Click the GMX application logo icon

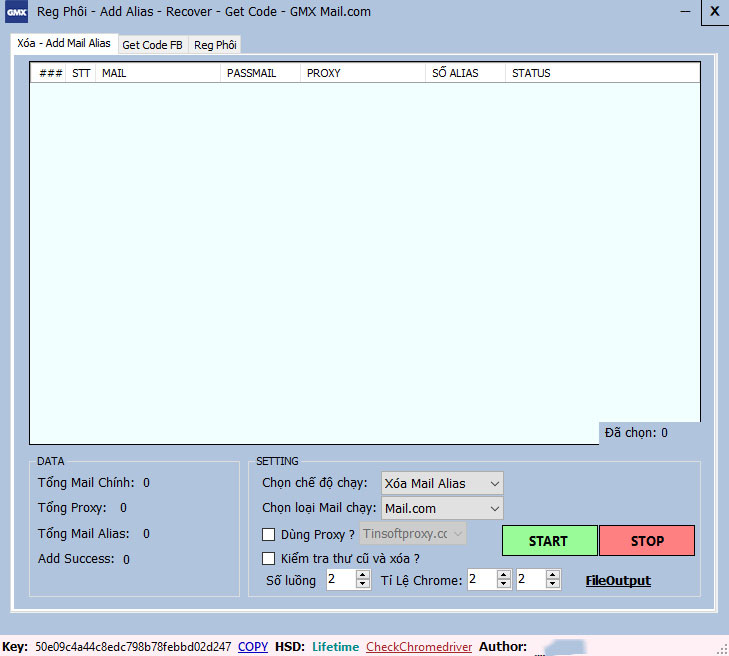click(16, 12)
